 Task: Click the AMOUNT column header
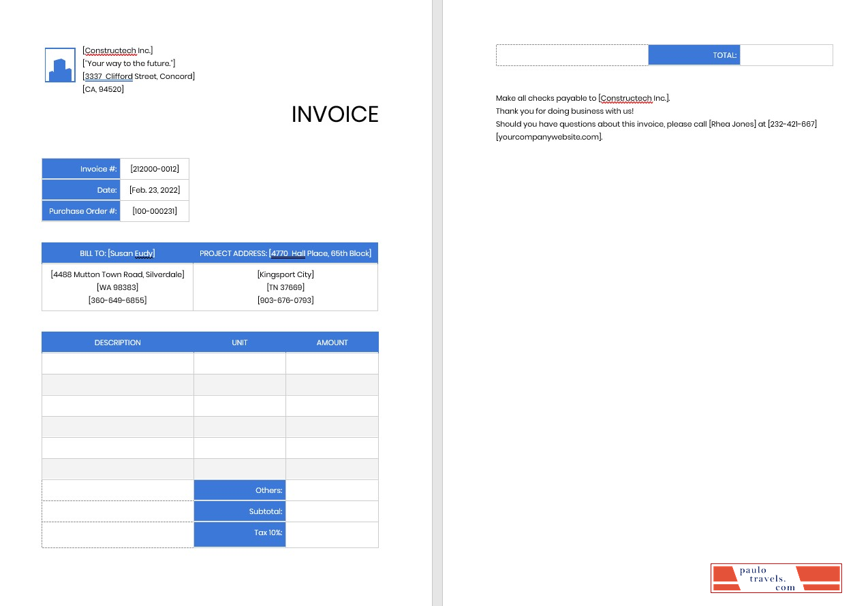(x=332, y=342)
